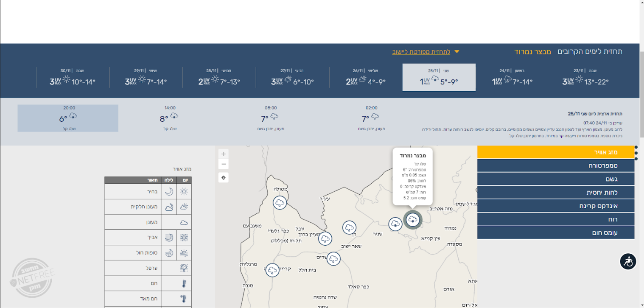Click the בהיר description in legend
Viewport: 644px width, 308px height.
[x=152, y=191]
